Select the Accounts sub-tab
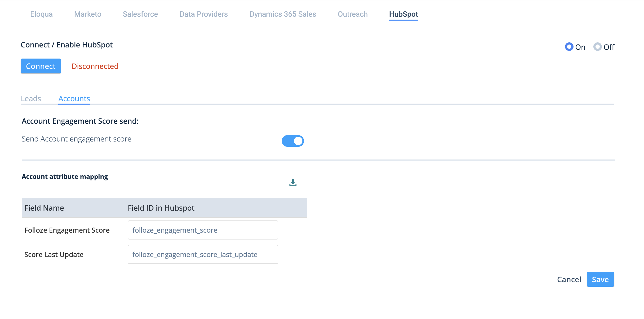Viewport: 644px width, 319px height. point(74,99)
